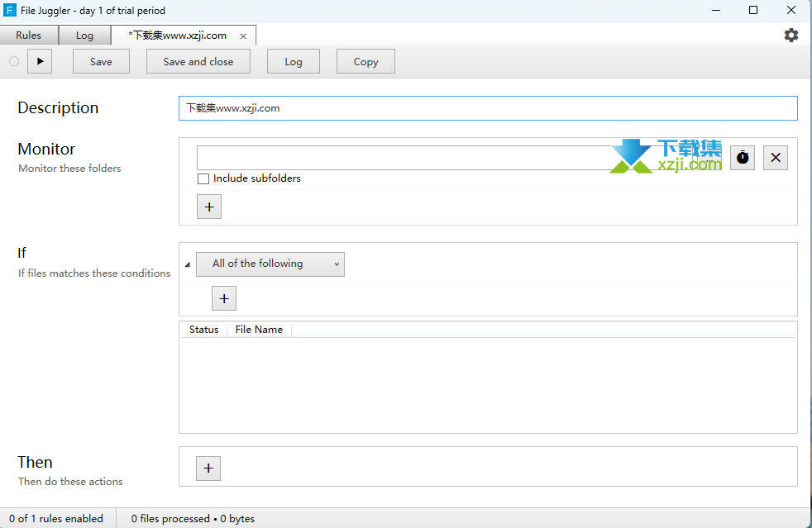The image size is (812, 528).
Task: Open the Log toolbar button
Action: 293,61
